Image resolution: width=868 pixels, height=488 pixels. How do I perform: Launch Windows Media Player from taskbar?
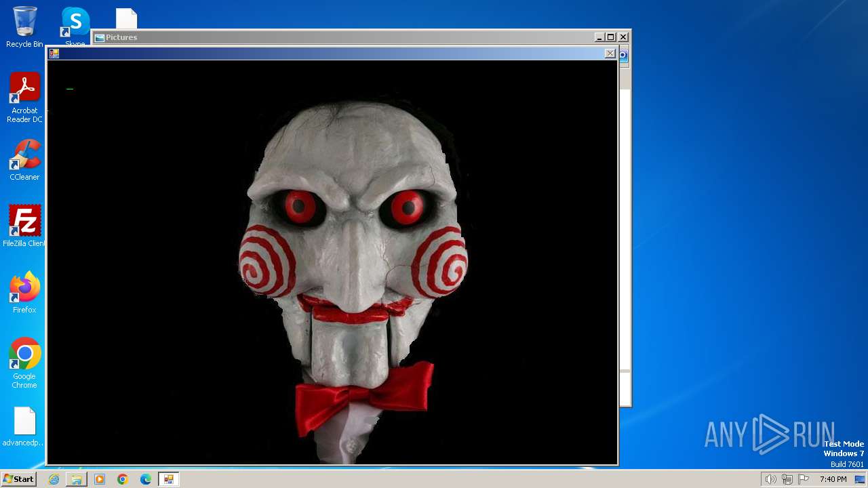pos(100,479)
